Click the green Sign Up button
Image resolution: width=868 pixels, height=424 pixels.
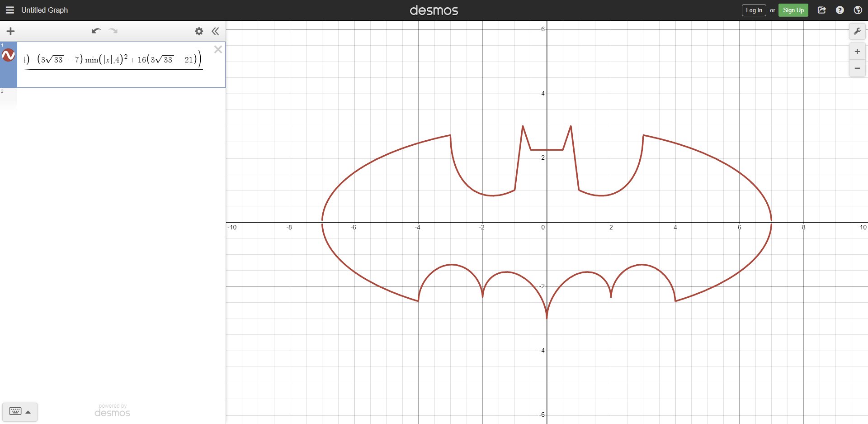coord(793,10)
